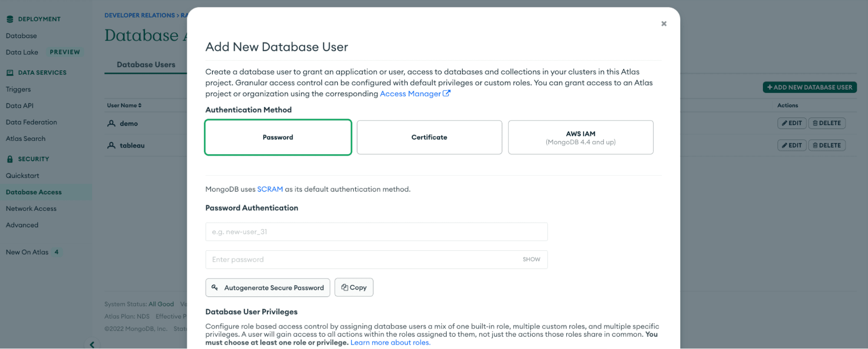
Task: Open Network Access in the sidebar
Action: (31, 209)
